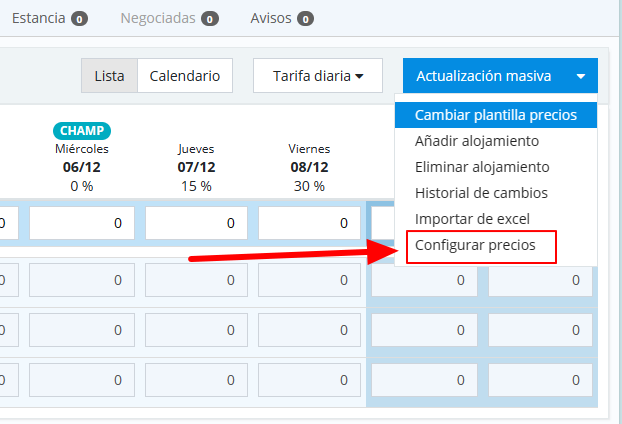Click the Actualización masiva dropdown arrow

pos(581,75)
